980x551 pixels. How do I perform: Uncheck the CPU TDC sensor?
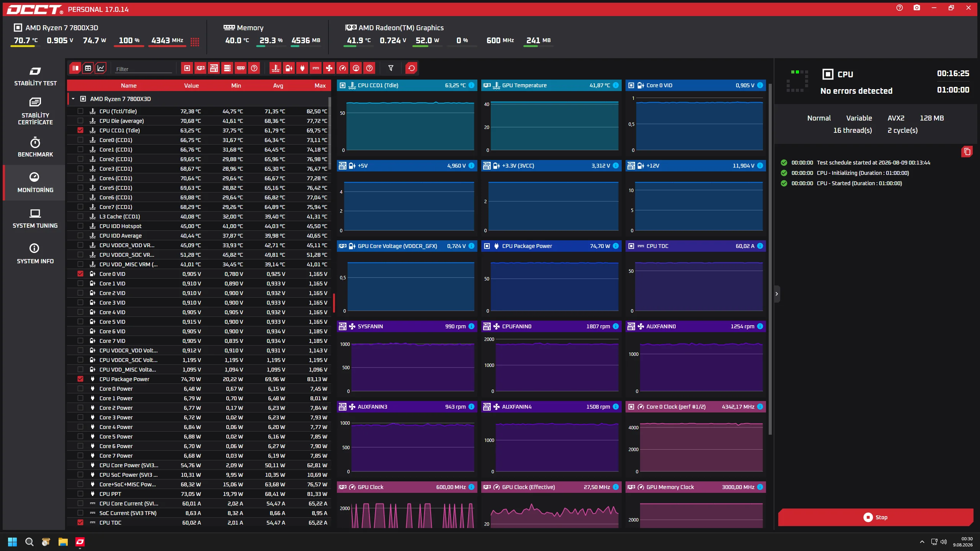tap(80, 523)
